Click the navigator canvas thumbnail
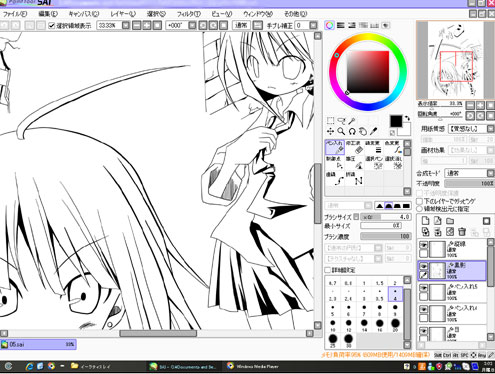Viewport: 495px width, 374px height. coord(455,60)
